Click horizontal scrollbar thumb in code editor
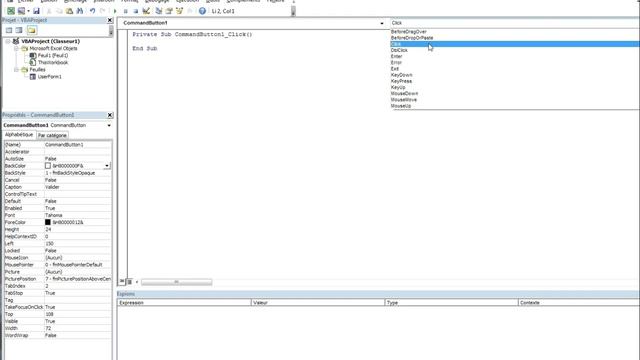The width and height of the screenshot is (640, 360). coord(177,282)
